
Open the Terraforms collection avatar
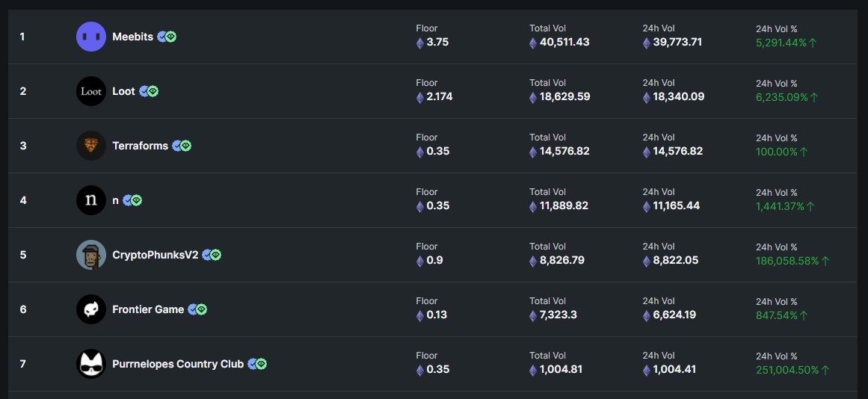90,146
